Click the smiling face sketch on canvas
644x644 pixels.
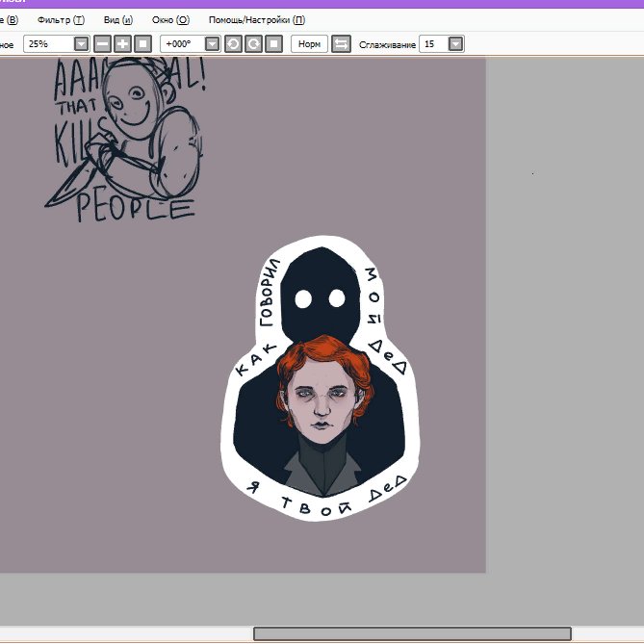(131, 101)
